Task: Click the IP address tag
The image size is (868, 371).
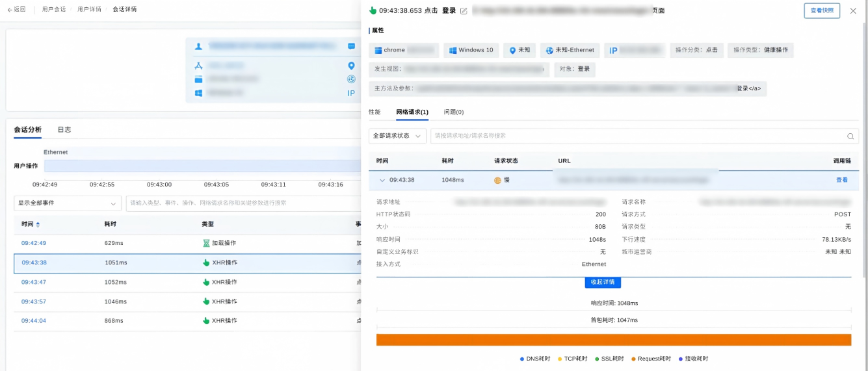Action: pyautogui.click(x=635, y=50)
